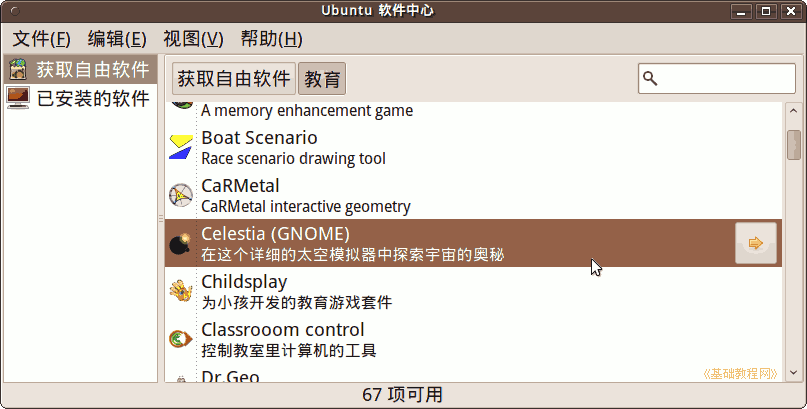Click the Celestia planet icon
The height and width of the screenshot is (409, 807).
click(x=181, y=243)
